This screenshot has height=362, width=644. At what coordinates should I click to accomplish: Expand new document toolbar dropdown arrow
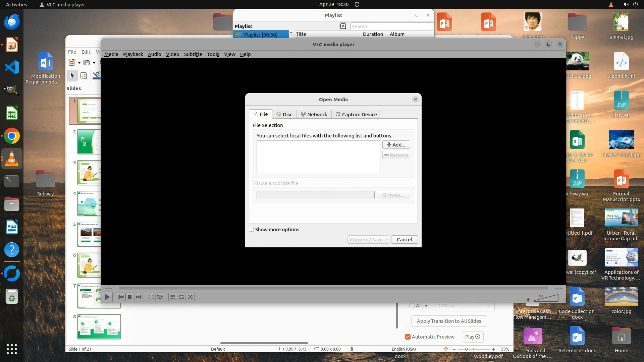click(79, 63)
